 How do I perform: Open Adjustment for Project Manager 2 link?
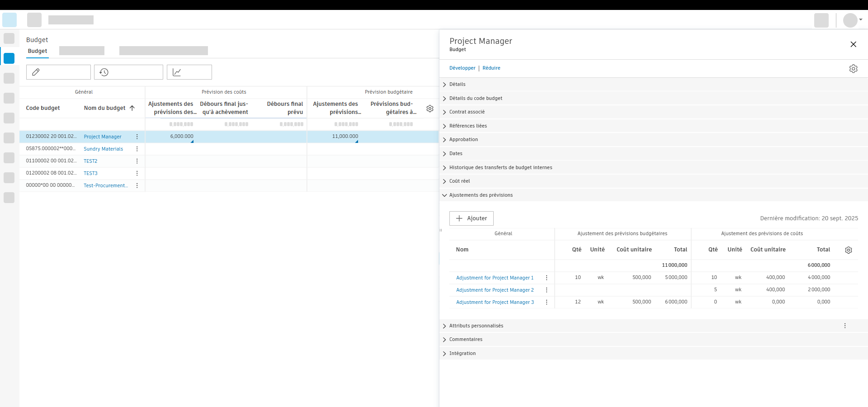pyautogui.click(x=495, y=290)
